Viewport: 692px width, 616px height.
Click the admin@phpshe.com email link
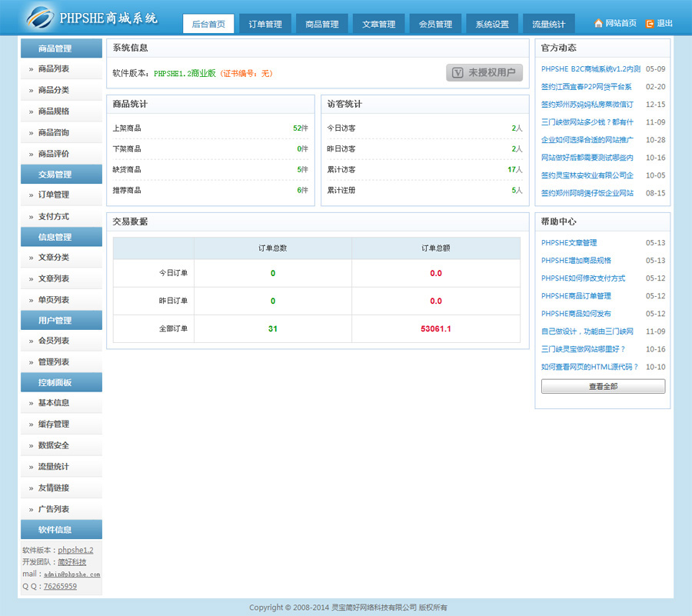click(x=72, y=574)
